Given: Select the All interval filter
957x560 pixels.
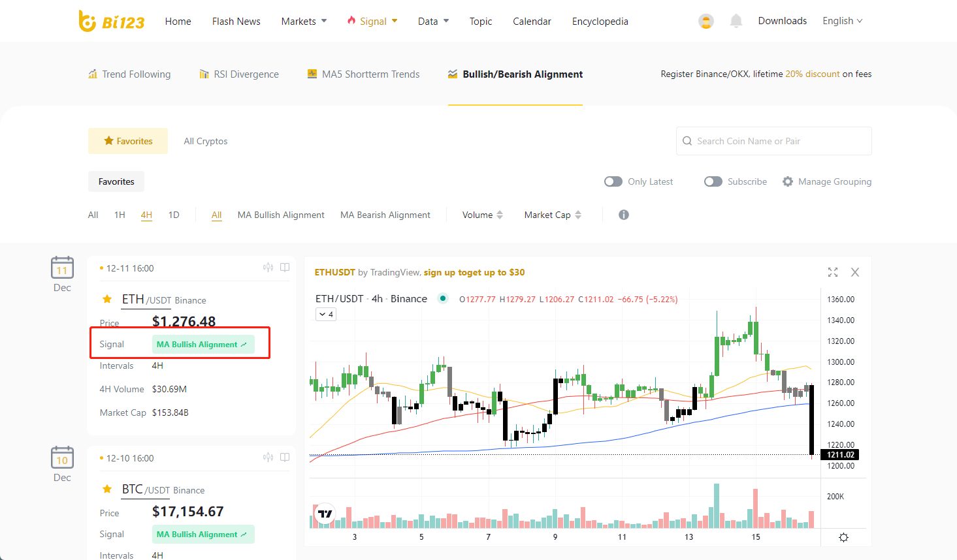Looking at the screenshot, I should (x=93, y=215).
